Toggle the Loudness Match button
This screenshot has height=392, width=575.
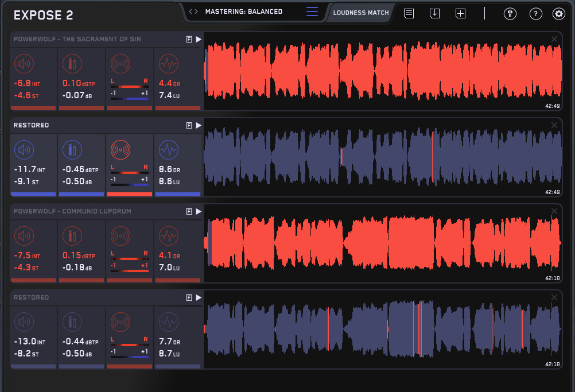(361, 13)
